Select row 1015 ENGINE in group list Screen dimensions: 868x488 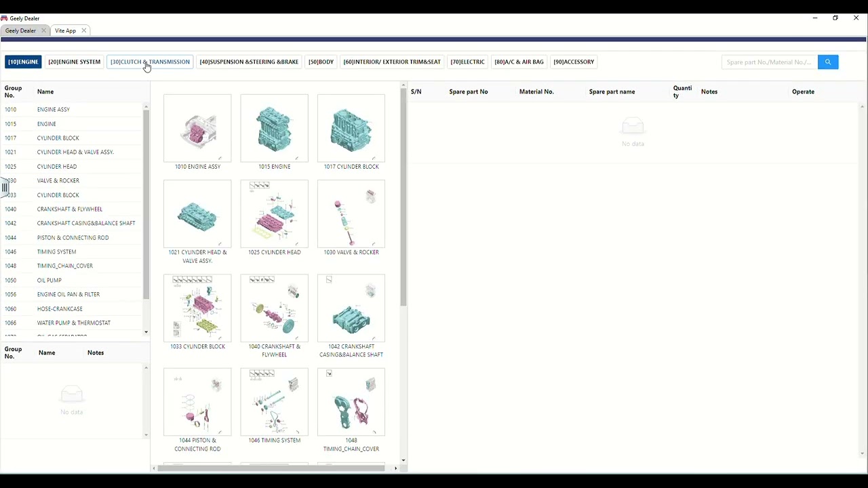(x=71, y=123)
